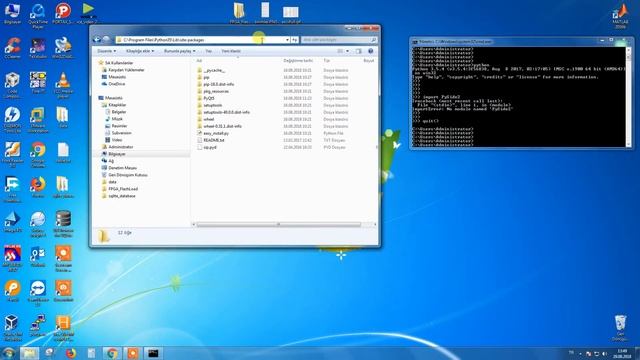Open the Bununla paylaş dropdown
Screen dimensions: 640x360
coord(180,51)
